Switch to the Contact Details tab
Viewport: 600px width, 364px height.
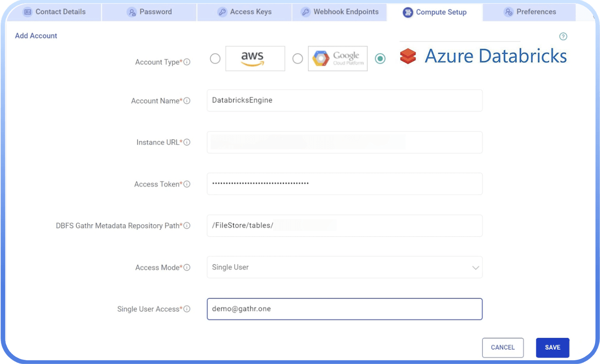tap(55, 12)
